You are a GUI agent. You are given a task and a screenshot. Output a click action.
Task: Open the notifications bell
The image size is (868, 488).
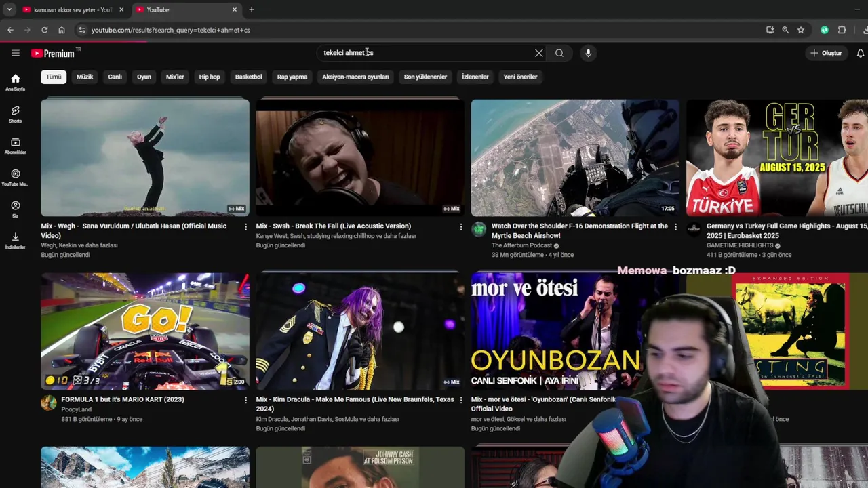point(861,53)
